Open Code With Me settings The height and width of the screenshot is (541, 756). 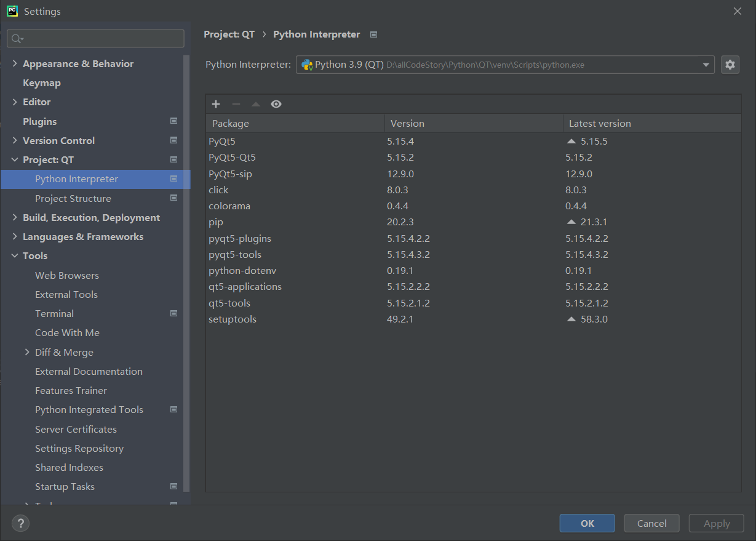tap(67, 332)
